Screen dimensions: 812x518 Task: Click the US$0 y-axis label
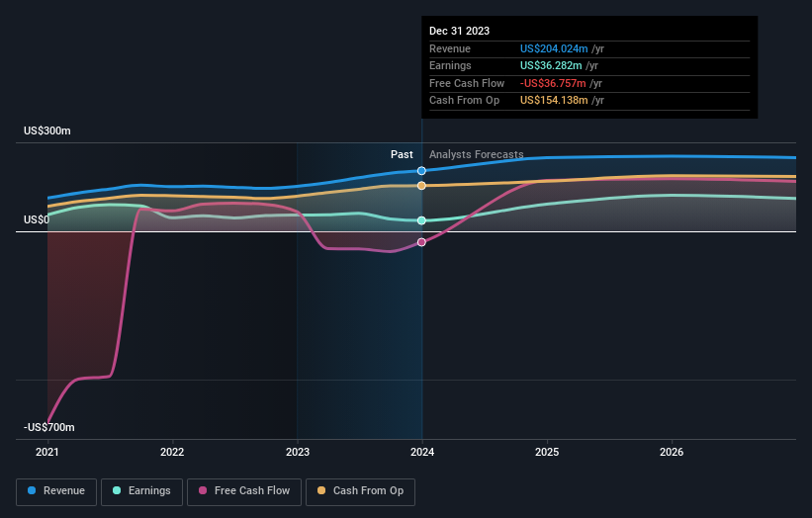coord(37,219)
